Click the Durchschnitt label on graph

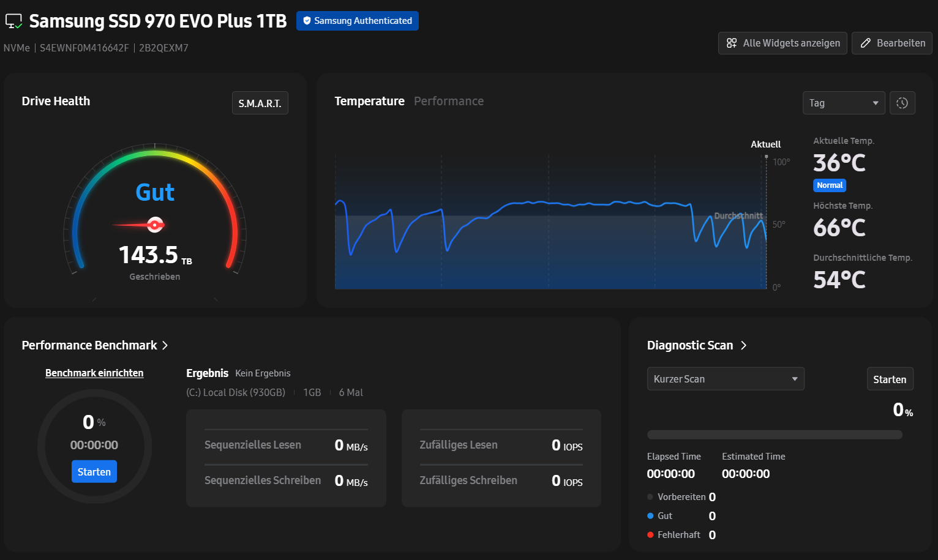pos(738,215)
